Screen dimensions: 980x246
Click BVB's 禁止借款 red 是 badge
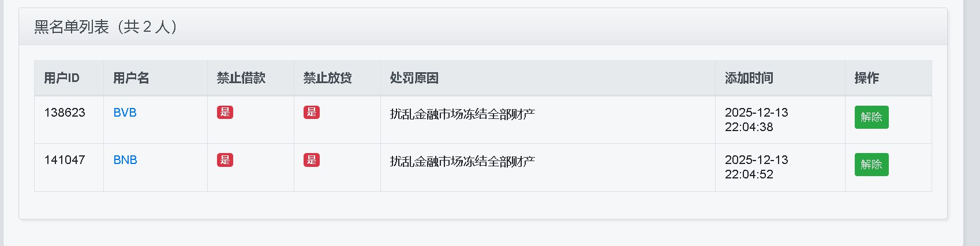(225, 113)
